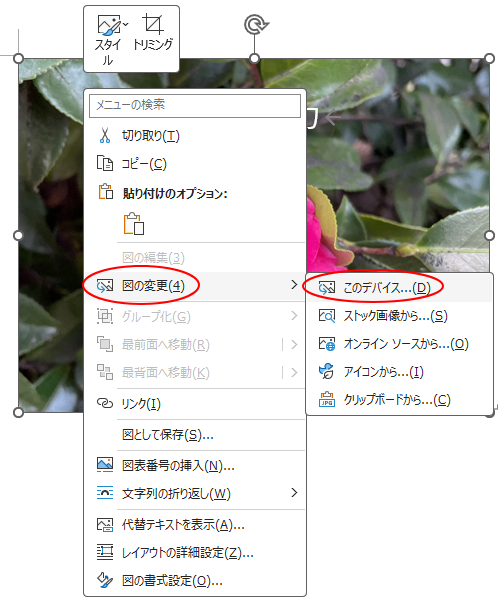Select アイコンから...(I) in the submenu
This screenshot has width=503, height=602.
click(x=399, y=372)
